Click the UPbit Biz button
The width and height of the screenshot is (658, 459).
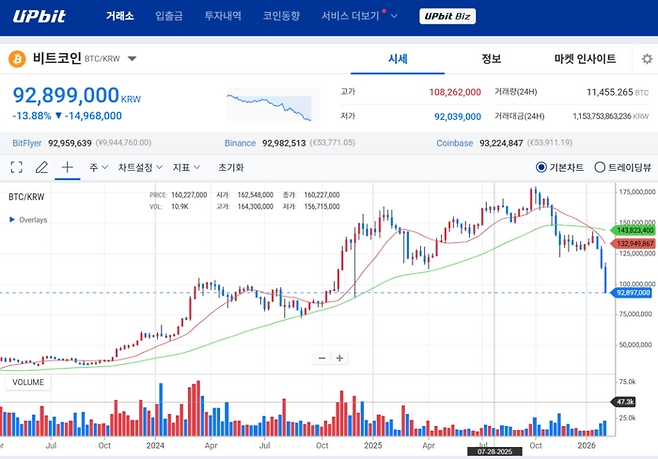click(447, 16)
